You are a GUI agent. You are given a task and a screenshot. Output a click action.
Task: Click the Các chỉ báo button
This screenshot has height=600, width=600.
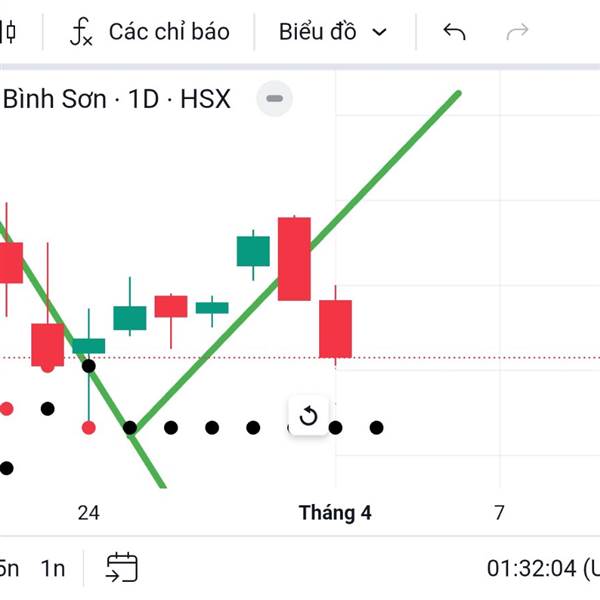coord(168,32)
